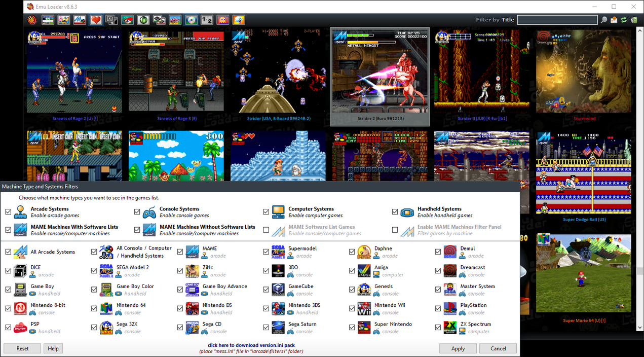Uncheck the Handheld Systems checkbox

(x=395, y=212)
